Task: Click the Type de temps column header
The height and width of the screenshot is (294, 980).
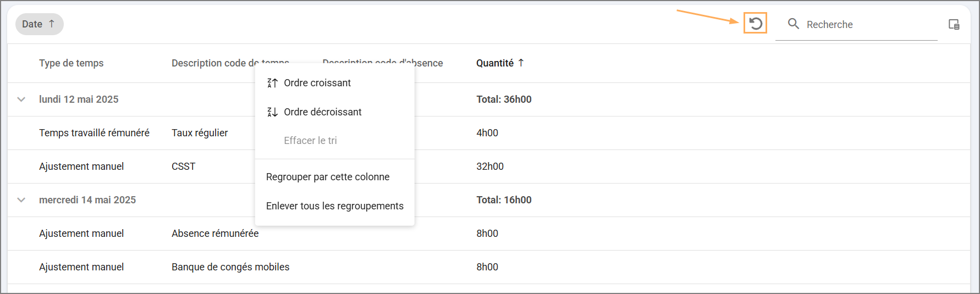Action: (x=71, y=63)
